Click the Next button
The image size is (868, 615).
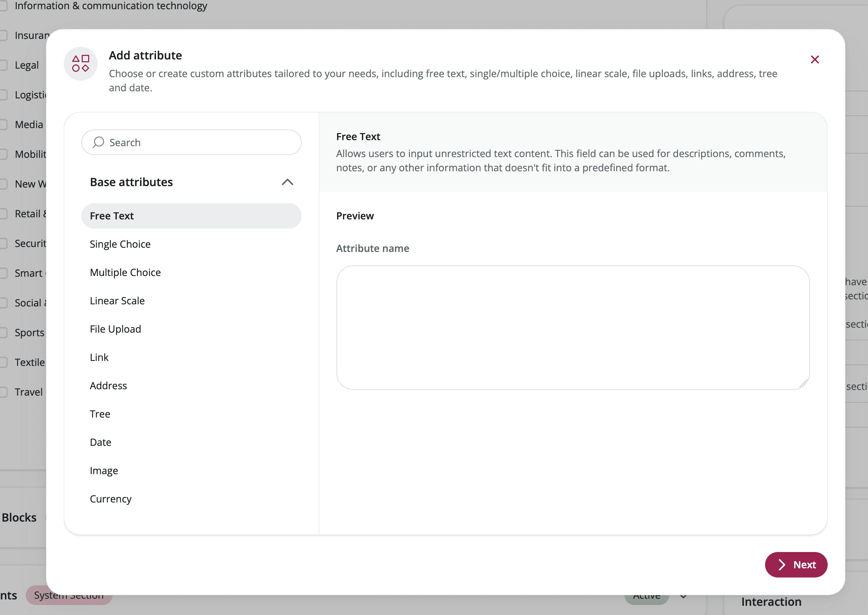pyautogui.click(x=796, y=565)
